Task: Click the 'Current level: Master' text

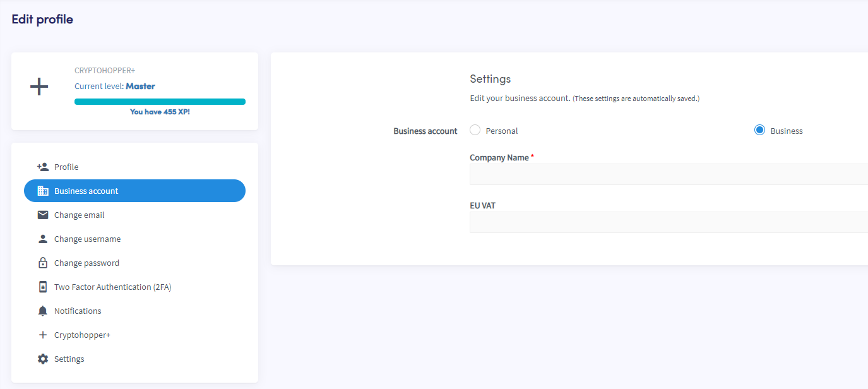Action: [115, 86]
